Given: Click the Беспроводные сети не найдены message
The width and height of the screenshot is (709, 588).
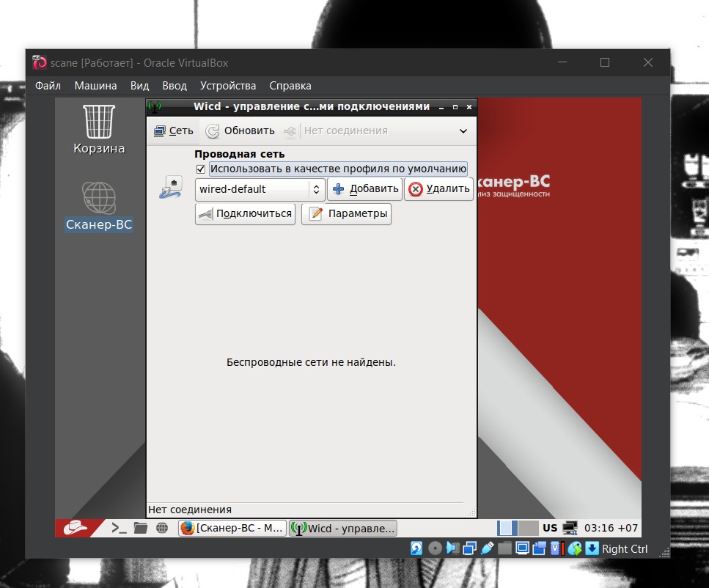Looking at the screenshot, I should pos(311,362).
